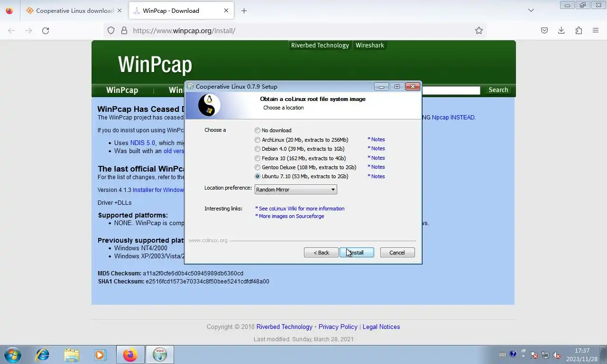607x364 pixels.
Task: Click the WinPcap site search field
Action: (x=451, y=90)
